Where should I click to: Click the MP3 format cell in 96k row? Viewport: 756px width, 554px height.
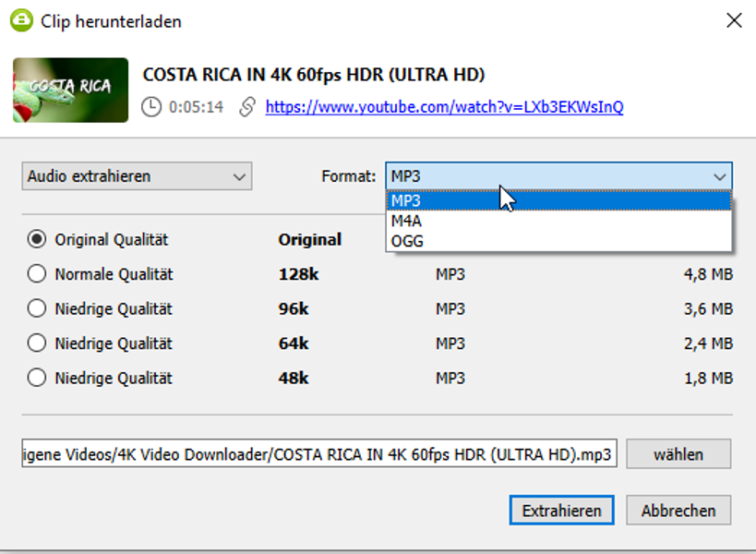pos(450,308)
